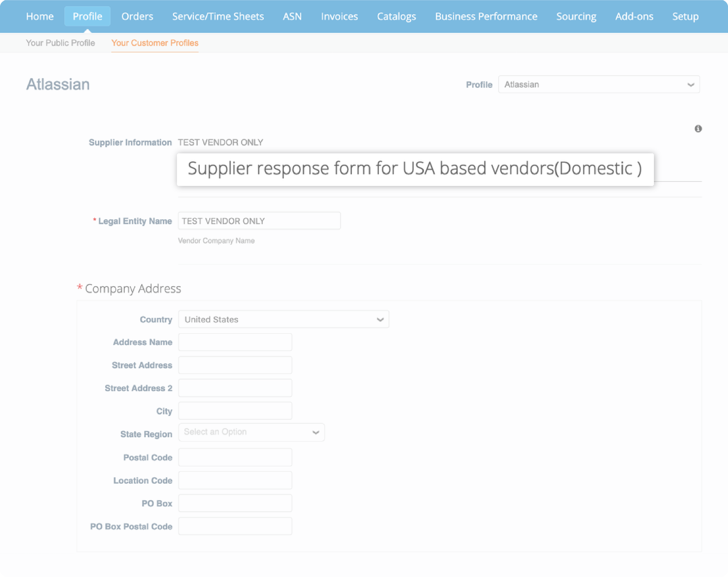Image resolution: width=728 pixels, height=577 pixels.
Task: Expand the Profile dropdown showing Atlassian
Action: pos(599,84)
